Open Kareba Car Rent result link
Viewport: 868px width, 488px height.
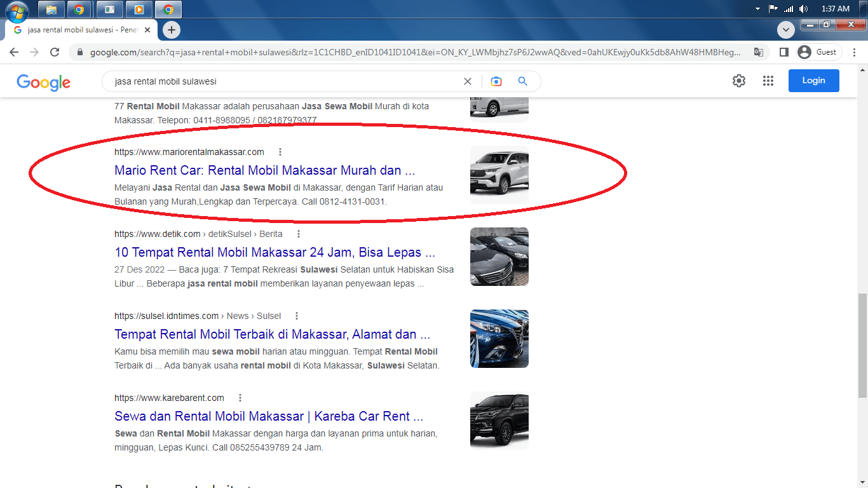(268, 416)
